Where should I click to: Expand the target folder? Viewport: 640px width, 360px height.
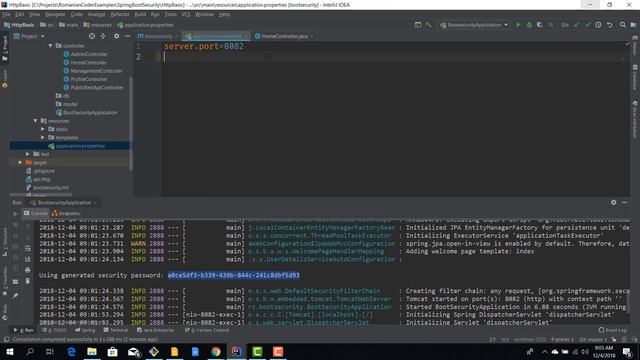click(x=20, y=162)
